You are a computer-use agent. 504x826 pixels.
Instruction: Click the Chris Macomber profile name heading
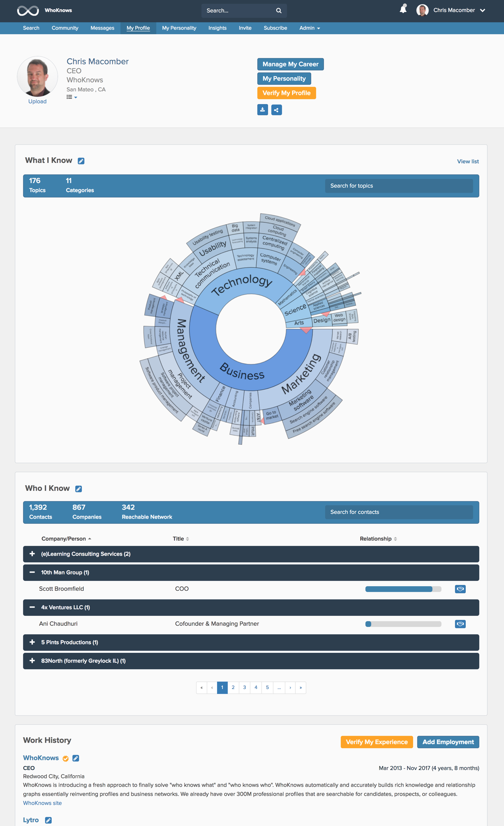pos(97,62)
